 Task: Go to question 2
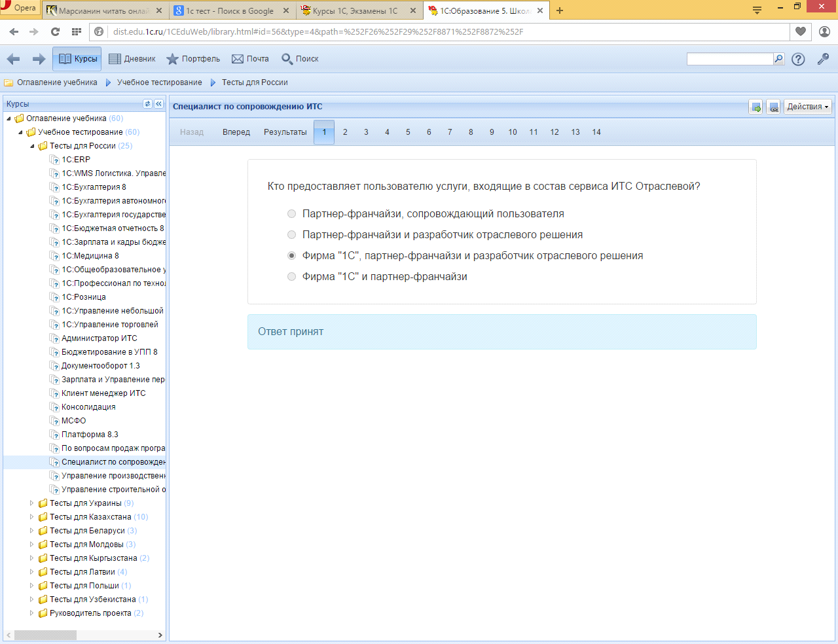tap(345, 132)
